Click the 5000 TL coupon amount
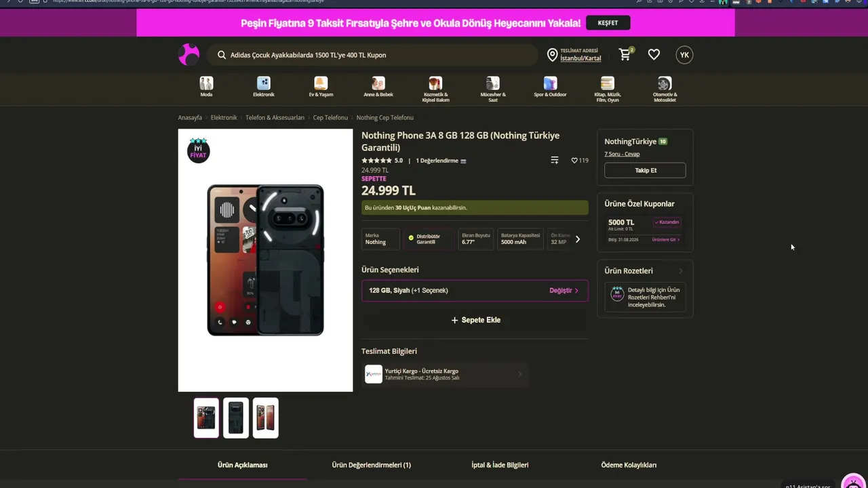 click(x=621, y=222)
